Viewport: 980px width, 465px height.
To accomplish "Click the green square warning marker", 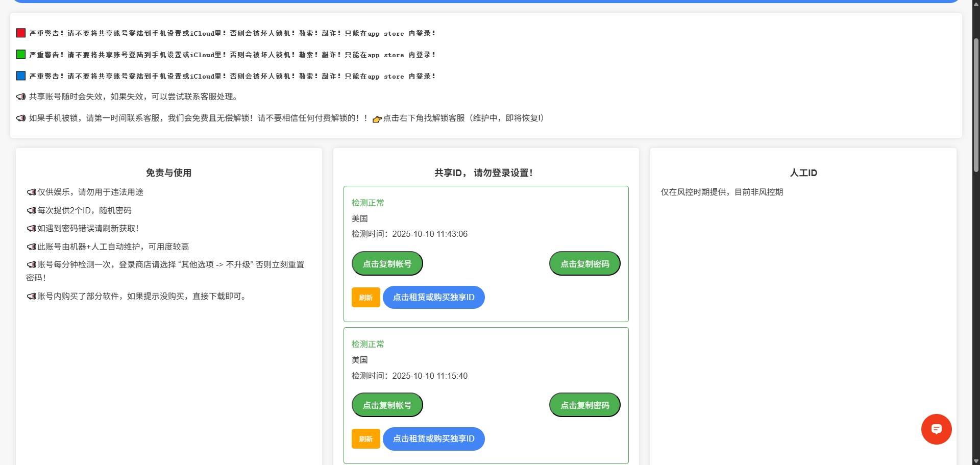I will click(21, 55).
